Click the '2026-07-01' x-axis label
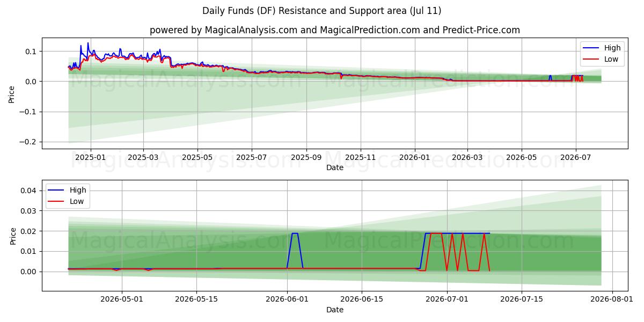The width and height of the screenshot is (644, 322). (447, 300)
